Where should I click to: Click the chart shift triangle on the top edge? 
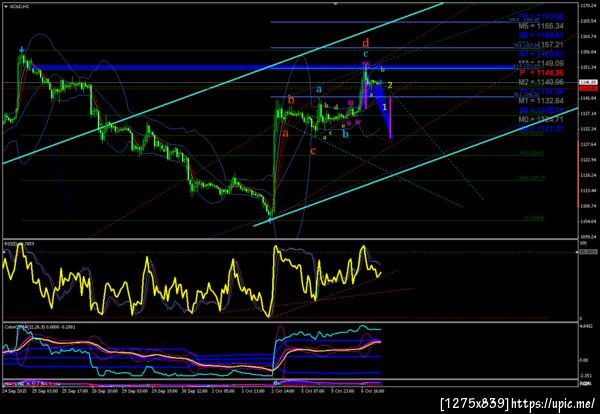click(x=336, y=4)
